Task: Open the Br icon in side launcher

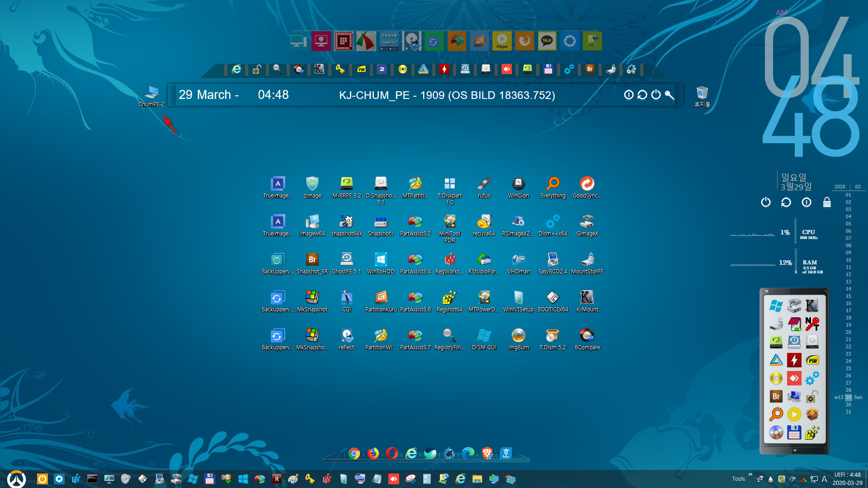Action: pos(776,396)
